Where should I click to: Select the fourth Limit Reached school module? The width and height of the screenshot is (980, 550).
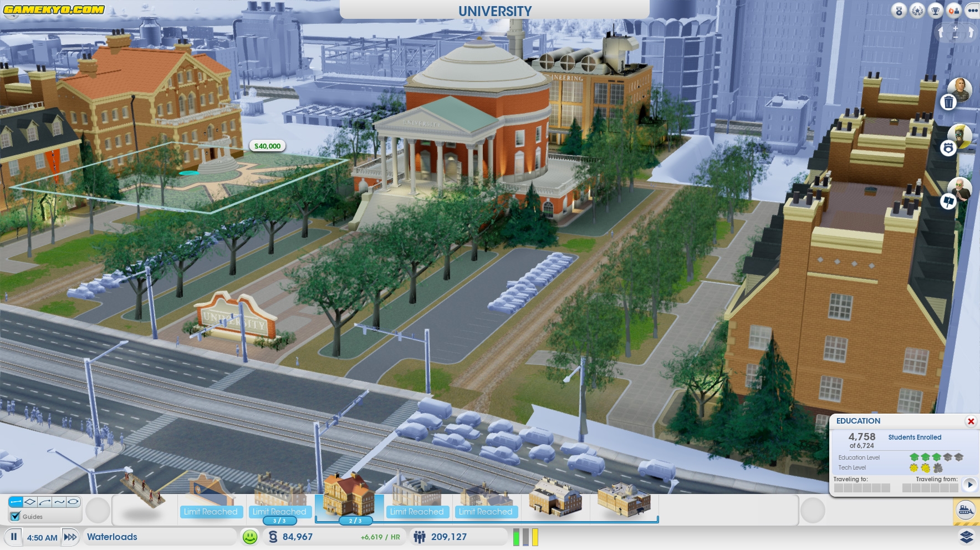(x=417, y=497)
